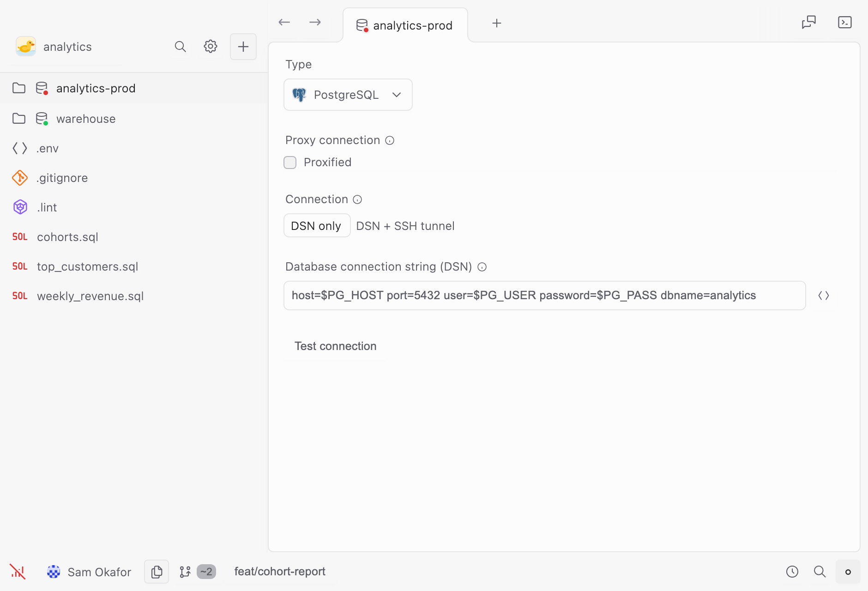The height and width of the screenshot is (591, 868).
Task: Focus the database connection string field
Action: coord(545,295)
